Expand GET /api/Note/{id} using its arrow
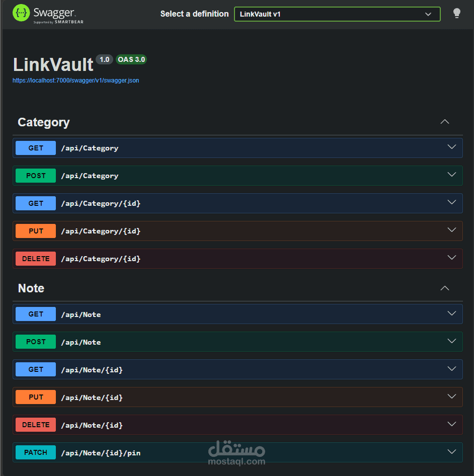Image resolution: width=474 pixels, height=476 pixels. [x=452, y=368]
